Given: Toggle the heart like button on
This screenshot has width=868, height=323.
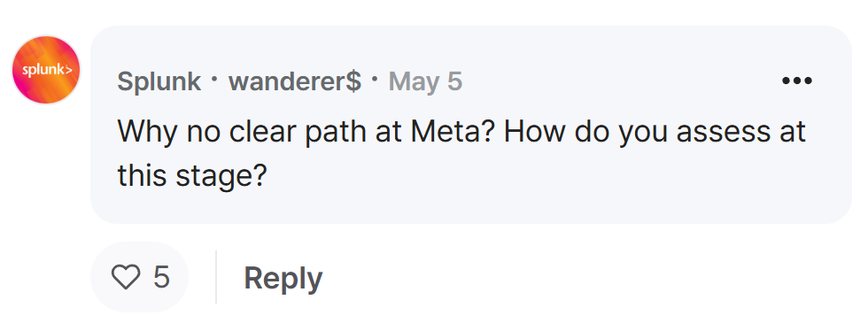Looking at the screenshot, I should click(x=126, y=276).
